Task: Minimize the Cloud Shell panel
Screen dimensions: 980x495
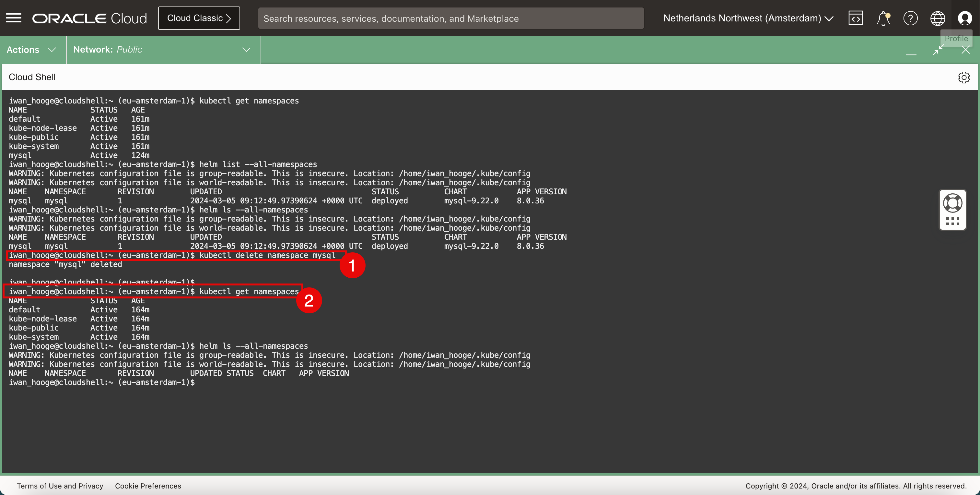Action: tap(911, 50)
